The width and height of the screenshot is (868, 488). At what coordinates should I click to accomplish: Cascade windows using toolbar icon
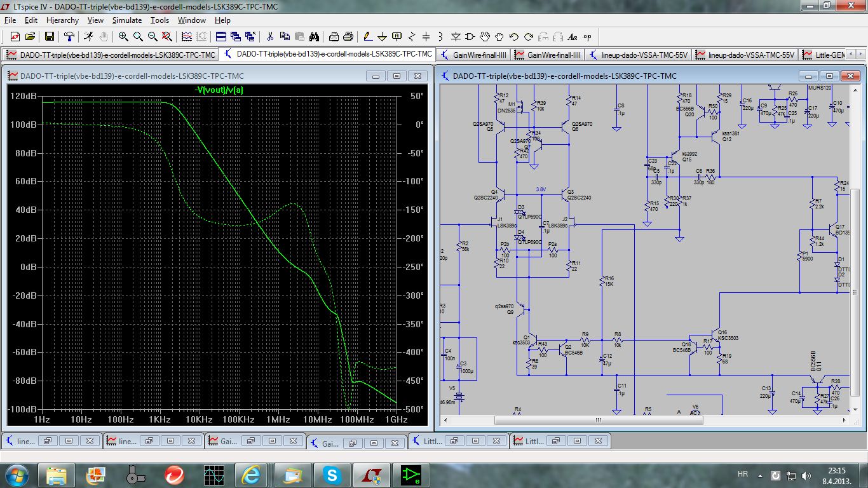coord(236,37)
